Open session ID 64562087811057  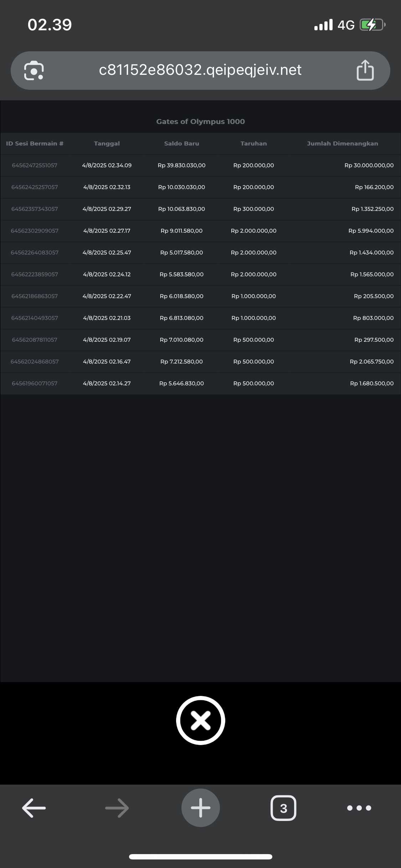tap(35, 340)
